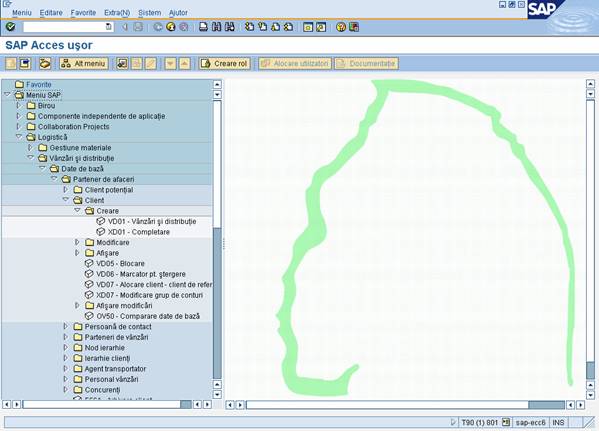The height and width of the screenshot is (431, 599).
Task: Select VD06 - Marcator pt. ștergere entry
Action: [141, 274]
